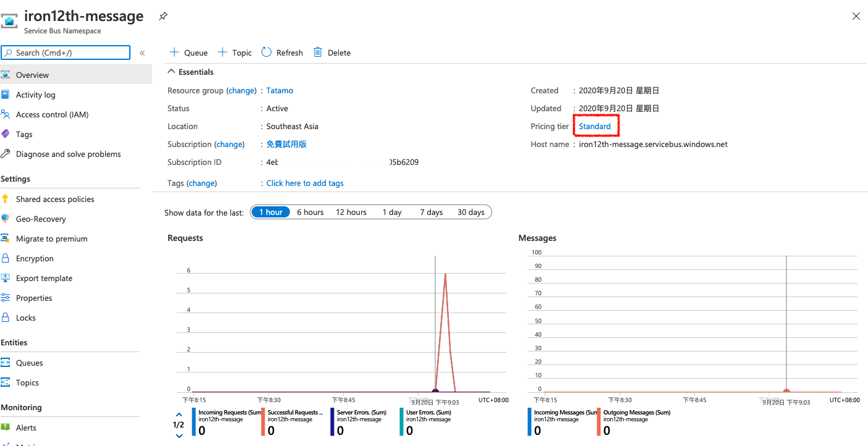
Task: Click the Diagnose wrench icon
Action: pos(6,154)
